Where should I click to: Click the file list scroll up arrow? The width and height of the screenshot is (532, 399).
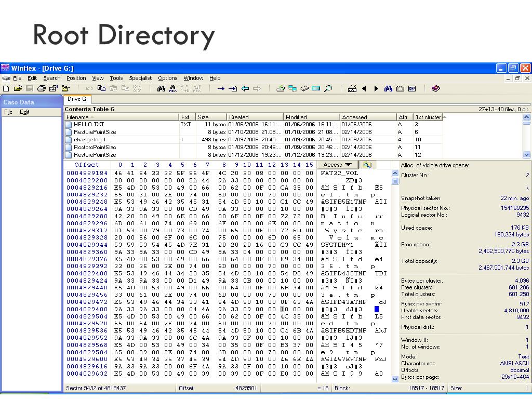tap(527, 117)
